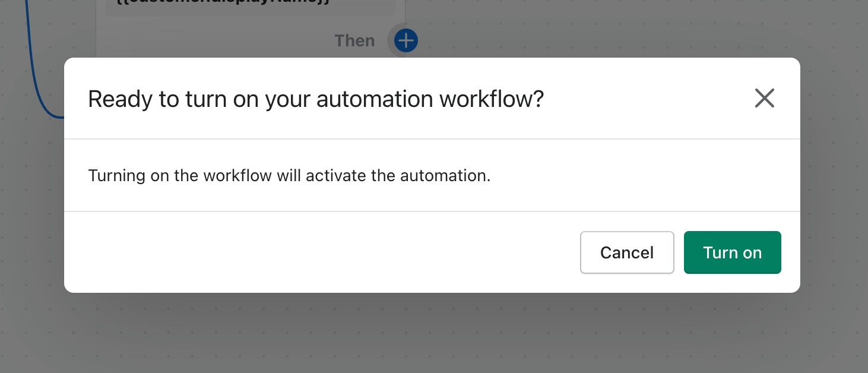
Task: Dismiss the modal using the X icon
Action: point(765,98)
